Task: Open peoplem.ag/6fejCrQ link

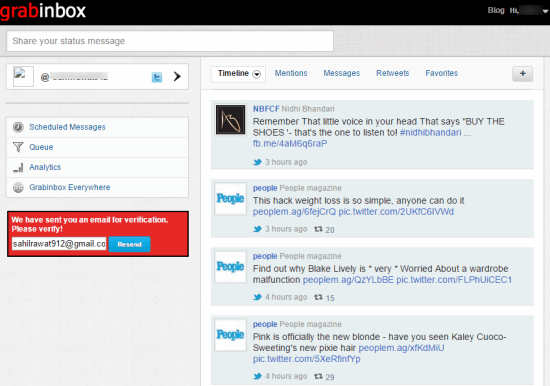Action: tap(294, 212)
